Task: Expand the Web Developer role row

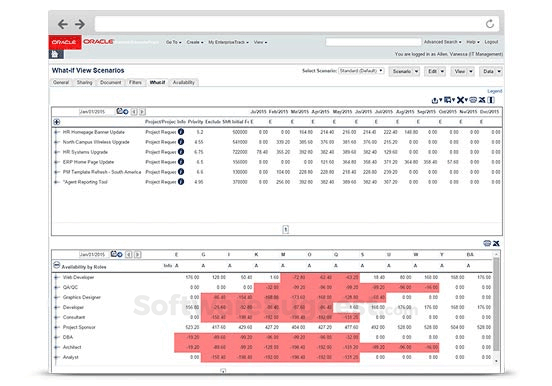Action: coord(56,277)
